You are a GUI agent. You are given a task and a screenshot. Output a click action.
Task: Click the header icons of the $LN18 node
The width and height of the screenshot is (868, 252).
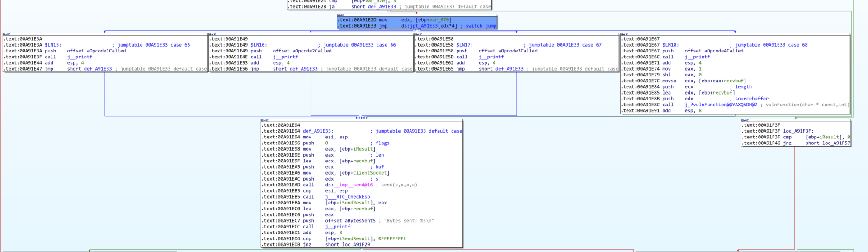point(624,34)
